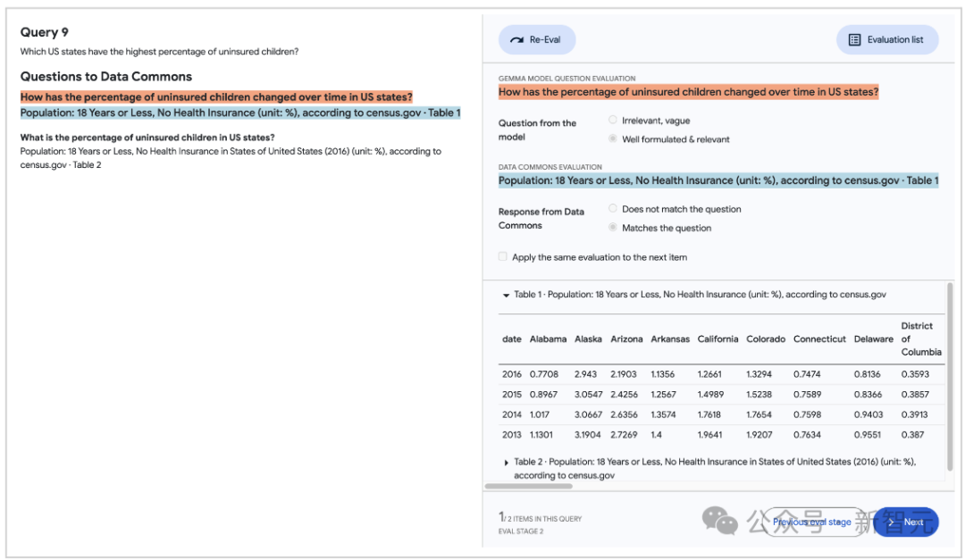Enable "Apply the same evaluation to the next item"
965x560 pixels.
click(x=503, y=257)
